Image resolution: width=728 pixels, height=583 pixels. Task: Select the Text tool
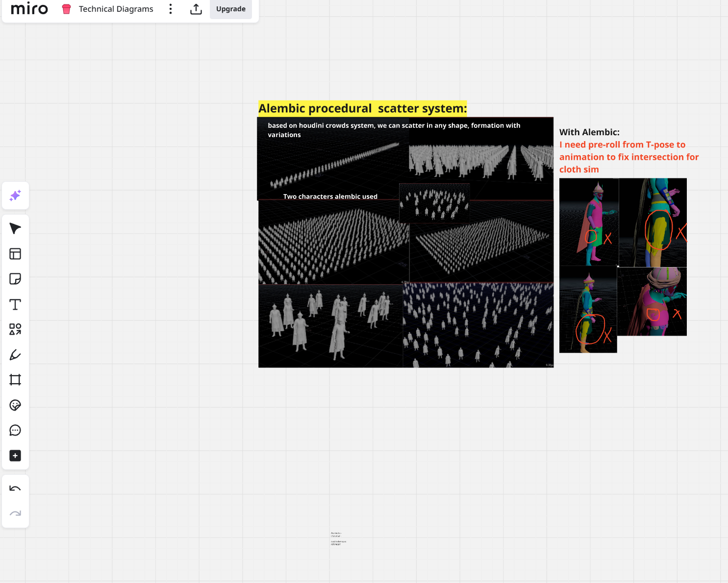coord(15,304)
